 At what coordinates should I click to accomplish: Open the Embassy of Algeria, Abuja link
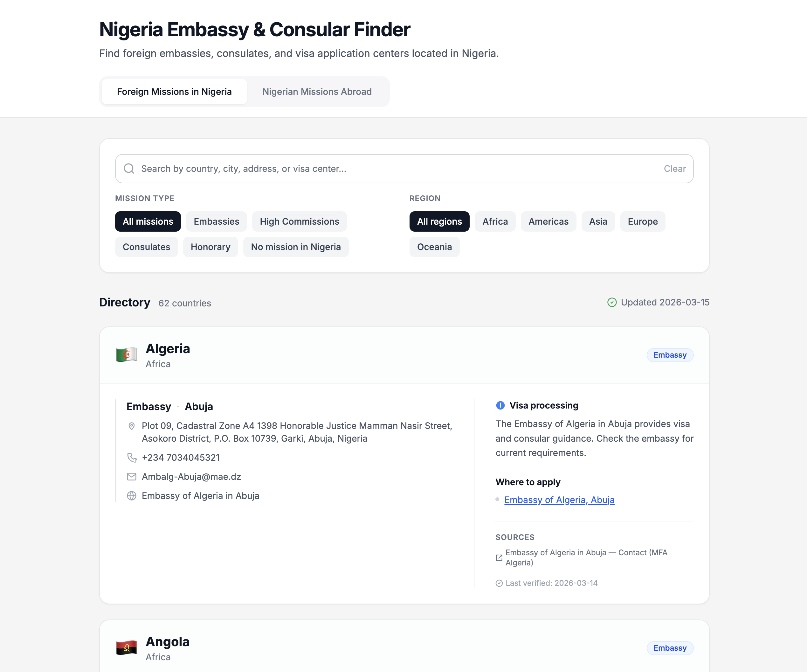[x=559, y=500]
